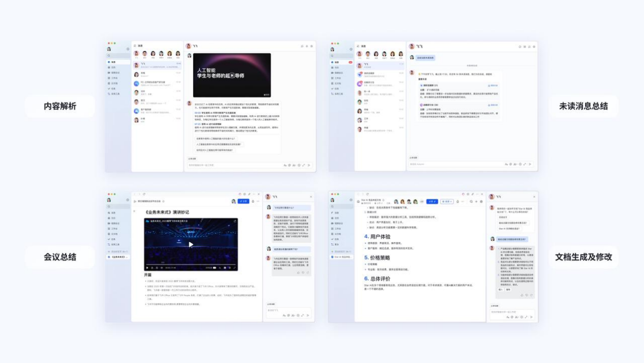The width and height of the screenshot is (644, 363).
Task: Click plus icon in 文档生成及修改 document header
Action: pyautogui.click(x=476, y=201)
